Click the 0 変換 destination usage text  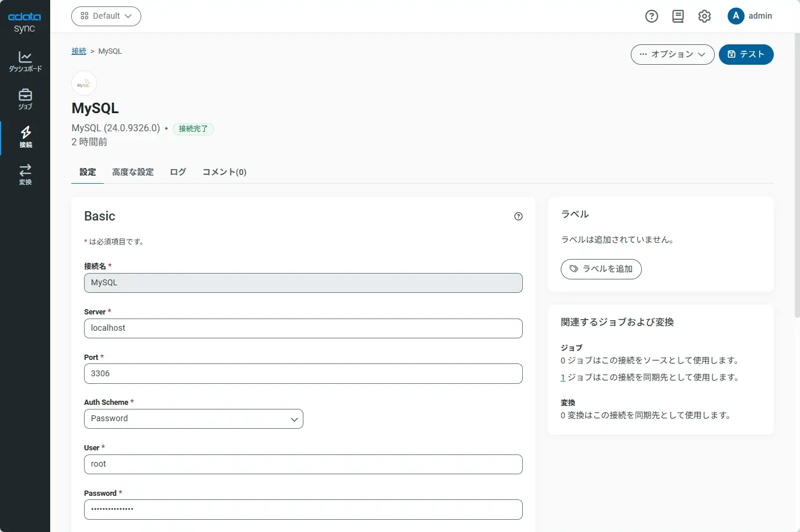tap(646, 415)
